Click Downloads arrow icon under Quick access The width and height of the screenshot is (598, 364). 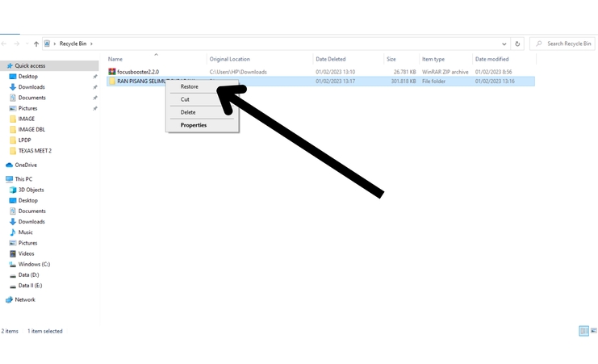click(x=13, y=87)
